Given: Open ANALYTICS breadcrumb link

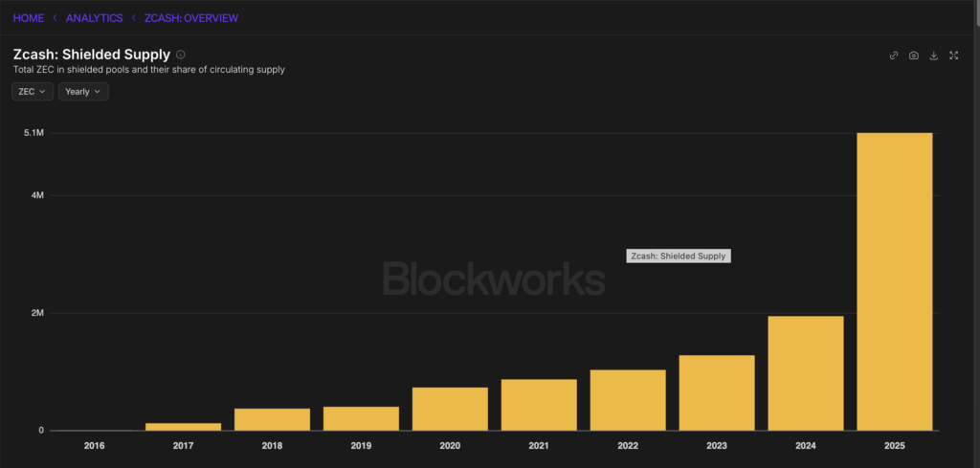Looking at the screenshot, I should (95, 18).
